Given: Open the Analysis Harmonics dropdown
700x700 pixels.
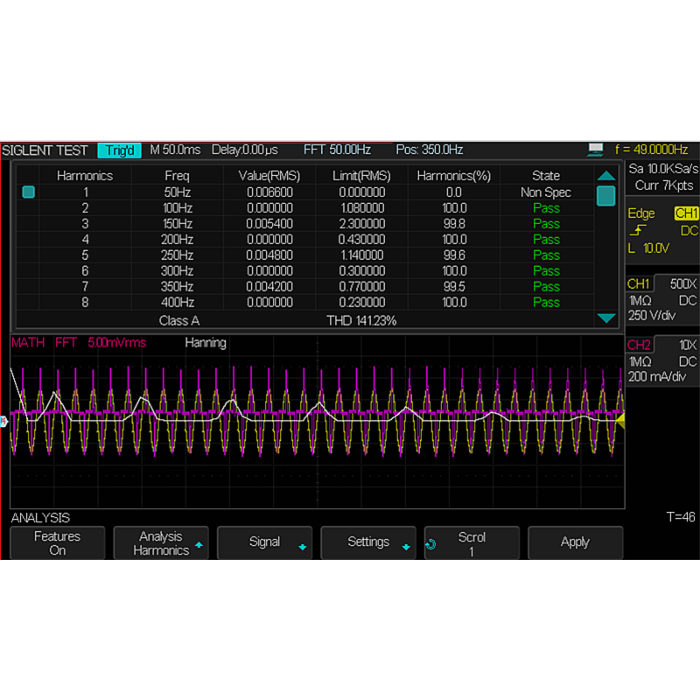Looking at the screenshot, I should point(161,543).
